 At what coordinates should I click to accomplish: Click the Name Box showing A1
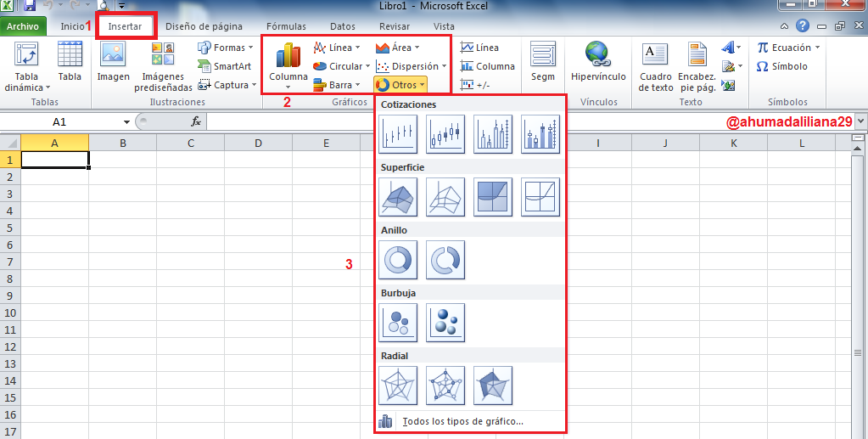tap(59, 122)
